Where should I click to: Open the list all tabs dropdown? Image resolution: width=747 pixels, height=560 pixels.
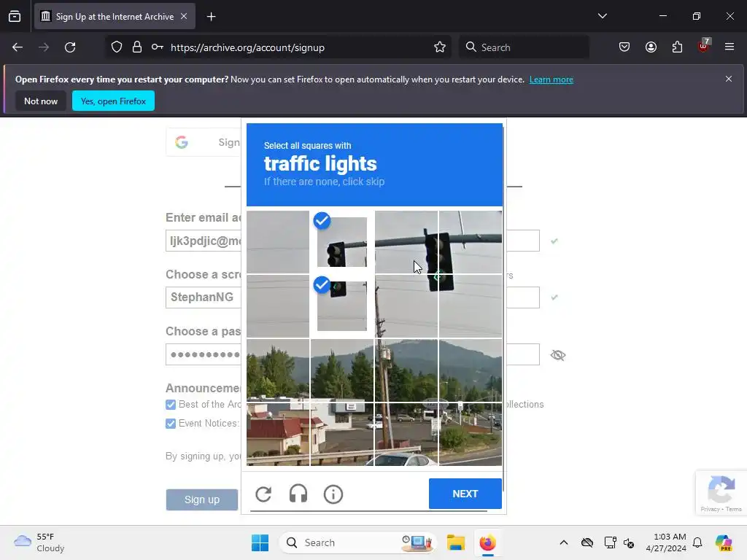(x=603, y=16)
